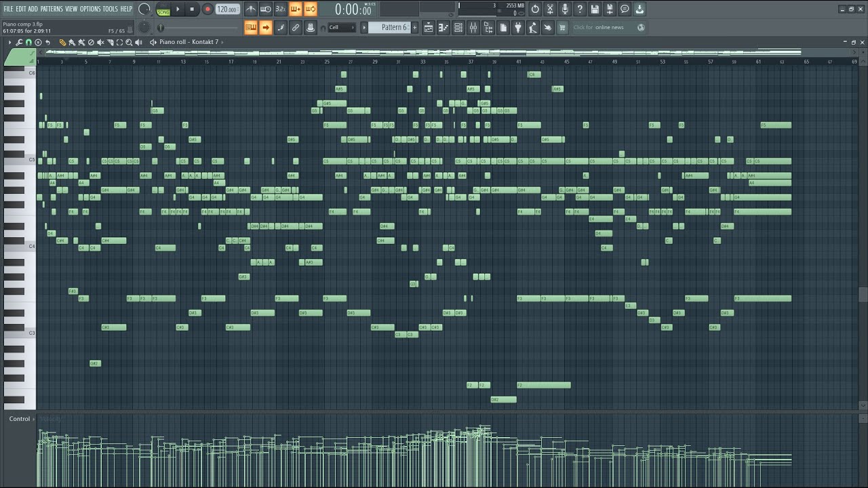Expand arrow after Piano roll - Kontakt 7
Image resolution: width=868 pixels, height=488 pixels.
click(x=222, y=42)
